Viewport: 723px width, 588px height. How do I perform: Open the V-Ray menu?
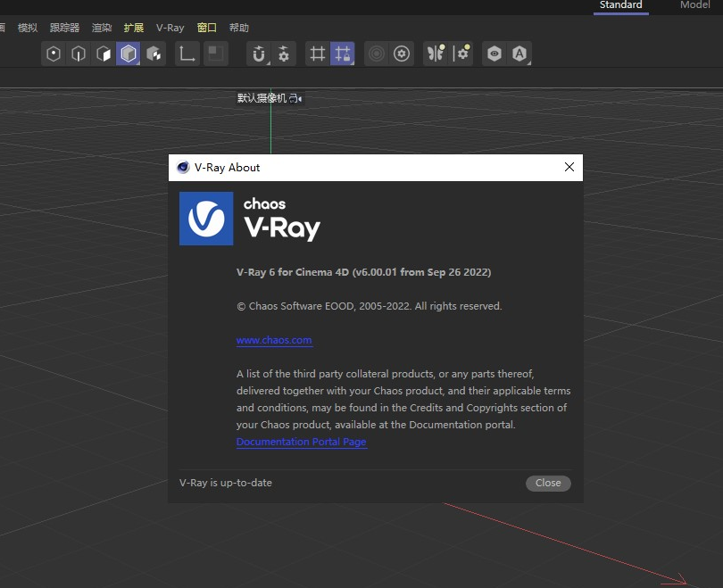[170, 28]
